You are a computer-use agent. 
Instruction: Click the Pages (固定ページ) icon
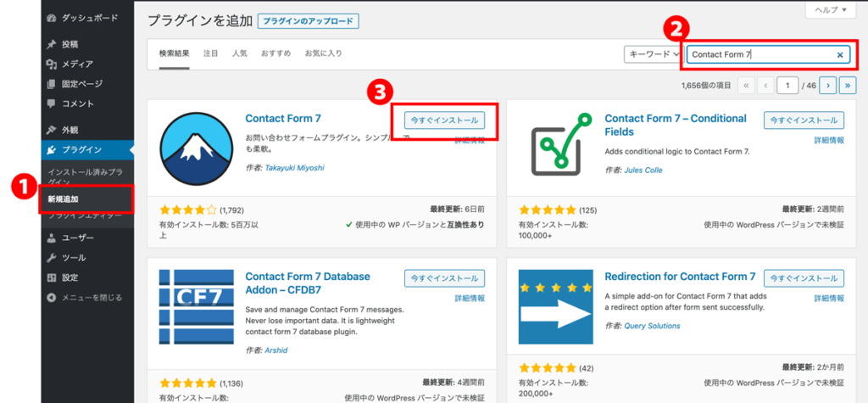pos(52,84)
